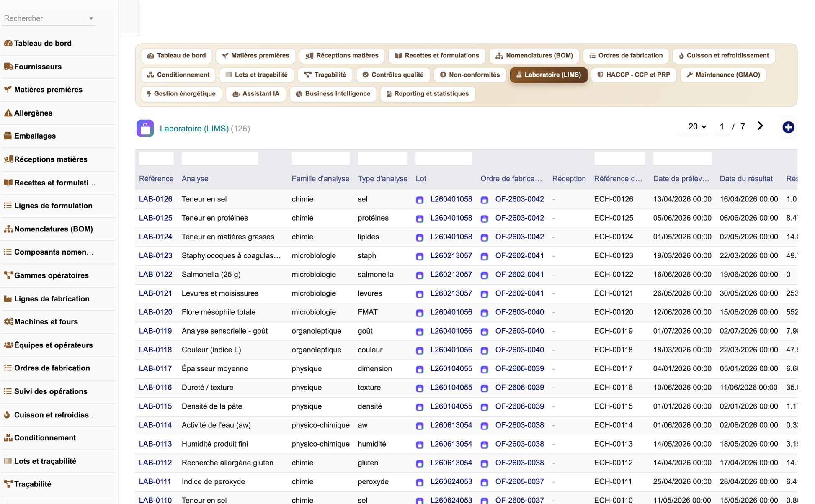Open order OF-2603-0040 in LAB-0120 row

point(519,312)
